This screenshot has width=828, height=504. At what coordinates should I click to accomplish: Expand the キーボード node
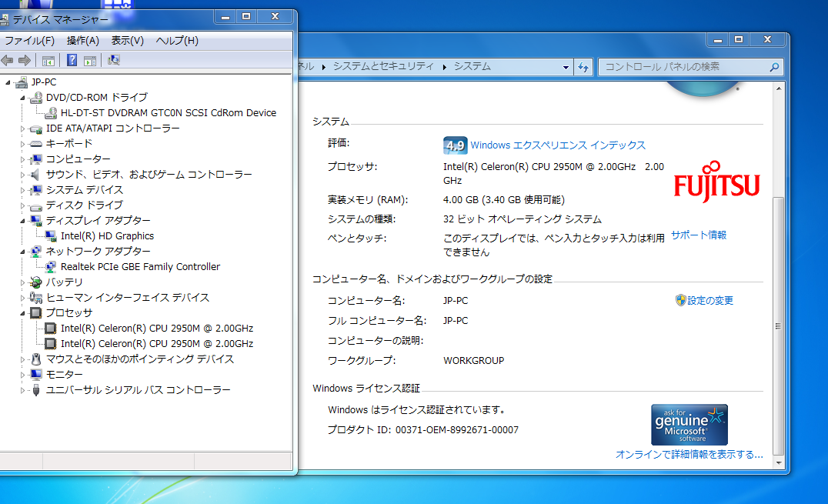(23, 144)
